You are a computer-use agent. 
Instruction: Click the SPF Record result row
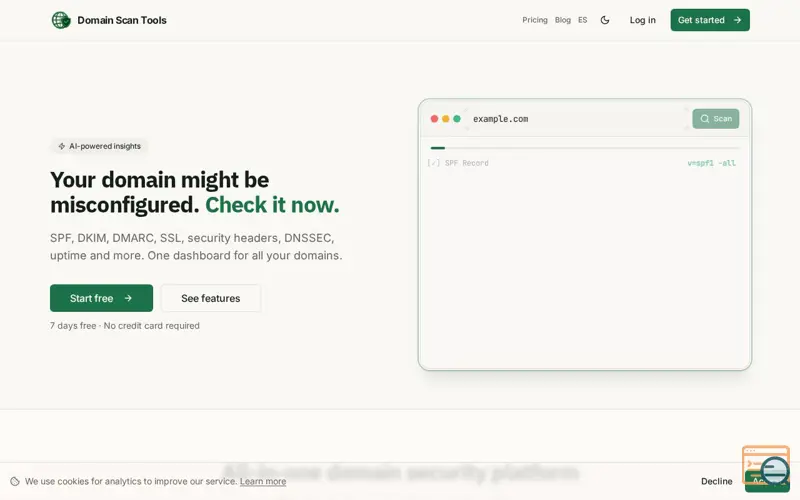pyautogui.click(x=582, y=163)
